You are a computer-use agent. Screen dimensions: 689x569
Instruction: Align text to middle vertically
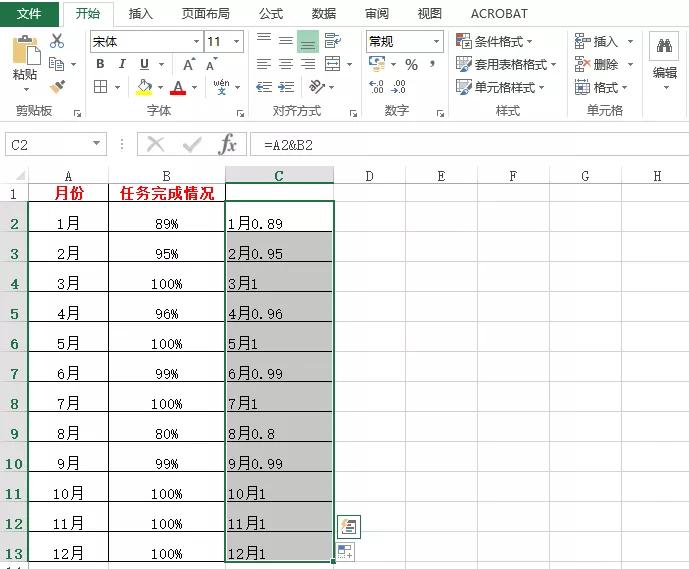click(286, 41)
